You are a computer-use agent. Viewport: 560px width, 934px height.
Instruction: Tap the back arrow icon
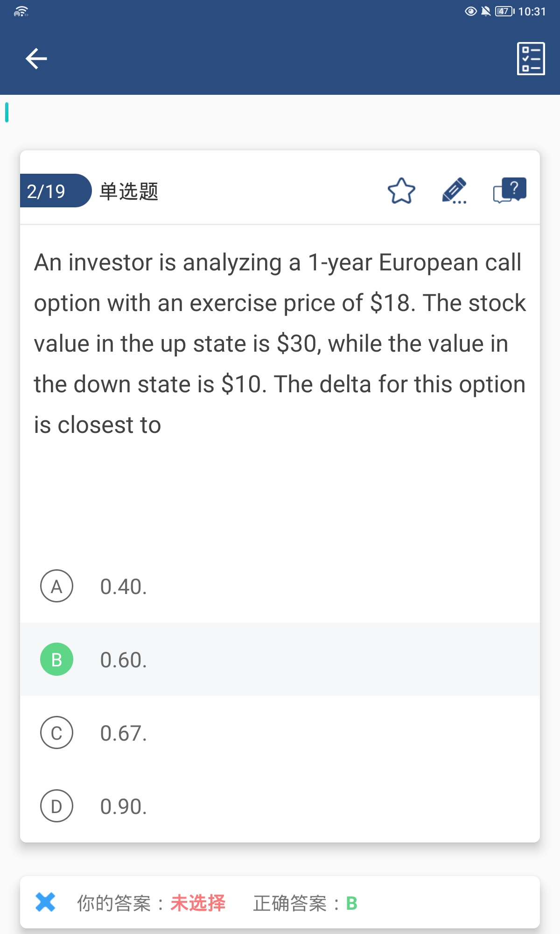click(x=36, y=58)
